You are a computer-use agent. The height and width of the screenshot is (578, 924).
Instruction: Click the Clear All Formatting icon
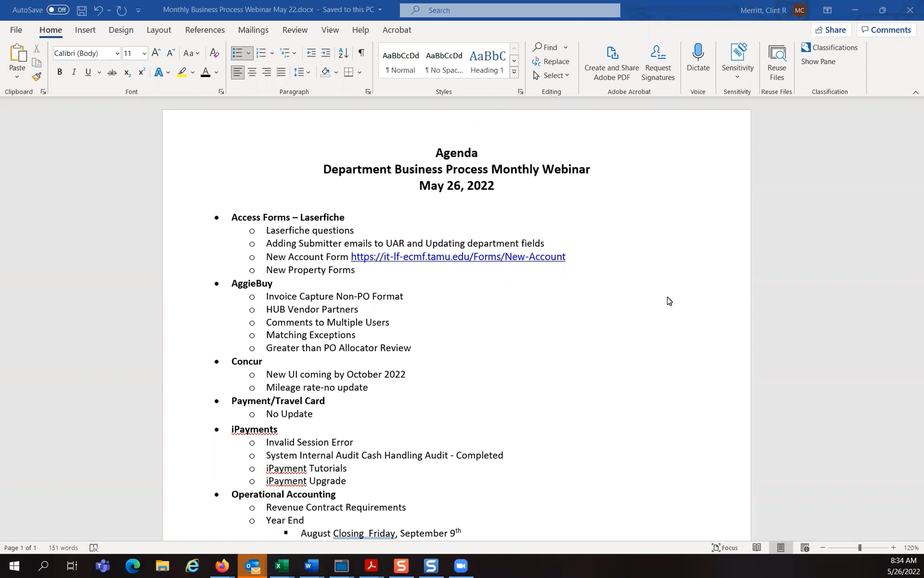click(214, 53)
